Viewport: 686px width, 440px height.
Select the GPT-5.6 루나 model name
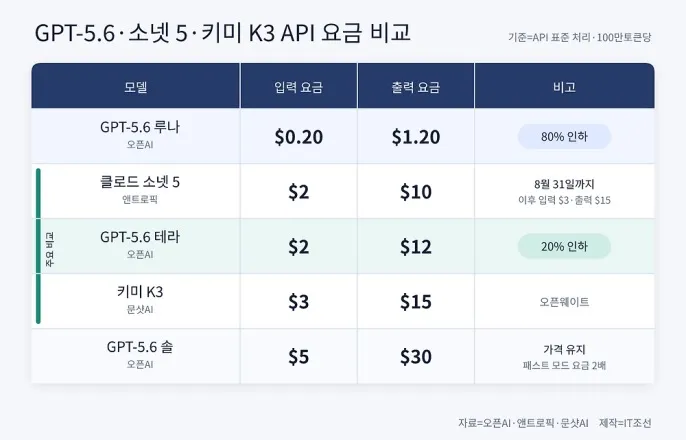tap(140, 127)
